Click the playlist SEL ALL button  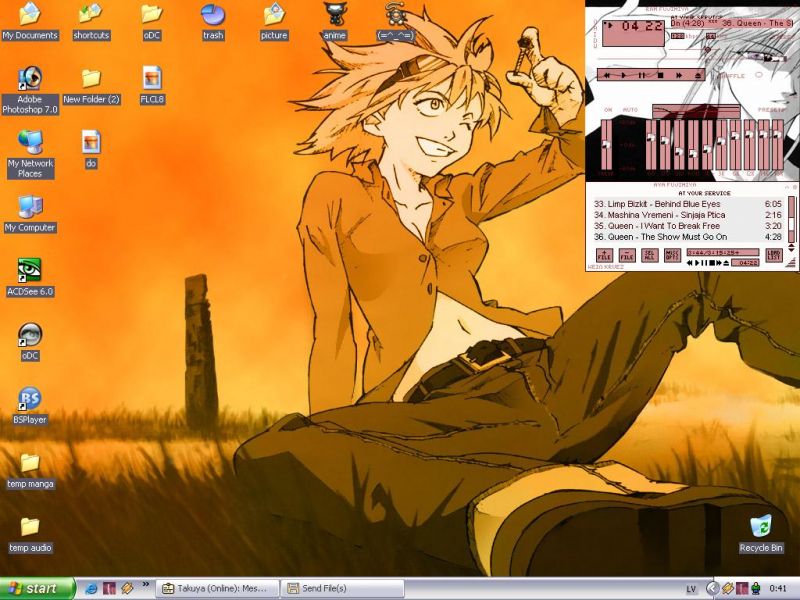pyautogui.click(x=649, y=255)
